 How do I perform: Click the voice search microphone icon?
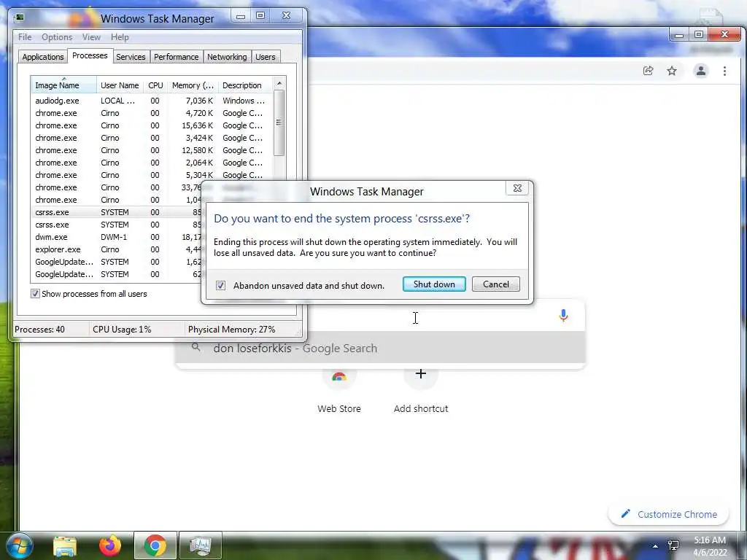(563, 315)
